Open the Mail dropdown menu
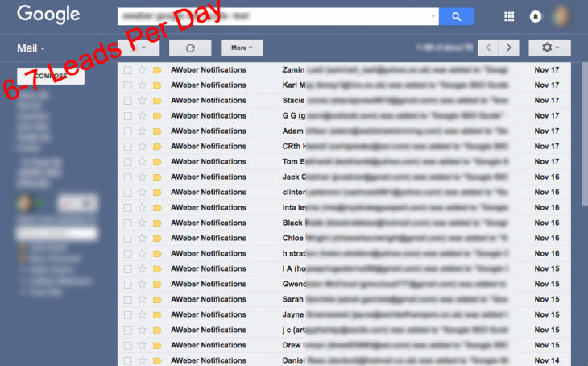The height and width of the screenshot is (366, 588). pos(31,48)
